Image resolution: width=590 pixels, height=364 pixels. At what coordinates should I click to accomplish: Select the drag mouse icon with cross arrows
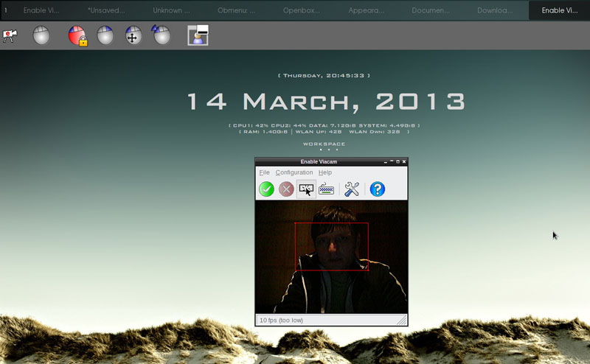coord(133,35)
